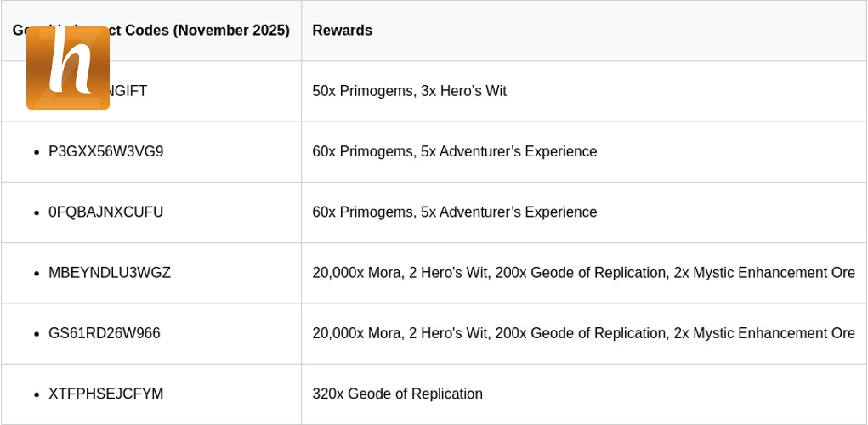The height and width of the screenshot is (425, 868).
Task: Select the code GS61RD26W966
Action: [x=104, y=333]
